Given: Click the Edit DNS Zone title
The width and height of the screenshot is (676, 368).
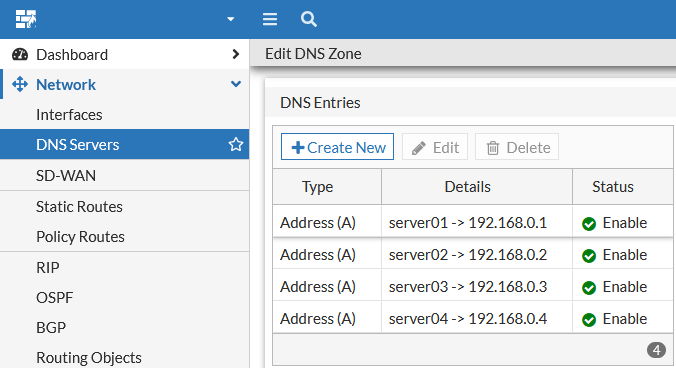Looking at the screenshot, I should coord(313,53).
